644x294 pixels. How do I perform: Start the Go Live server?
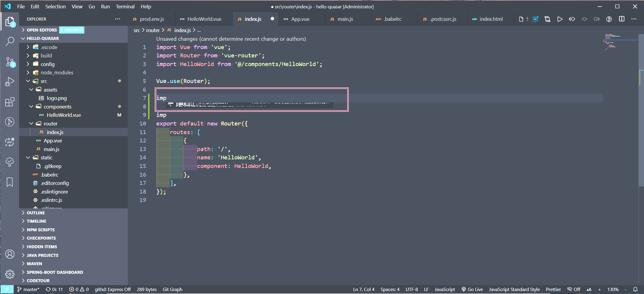click(x=472, y=289)
